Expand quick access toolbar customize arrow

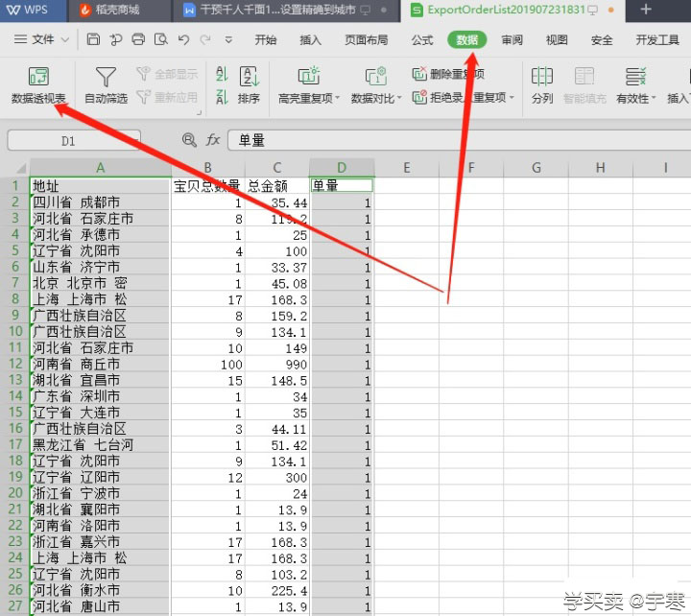(228, 40)
